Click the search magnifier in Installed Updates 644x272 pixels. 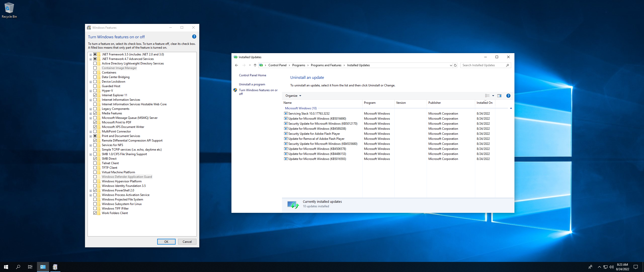point(508,65)
